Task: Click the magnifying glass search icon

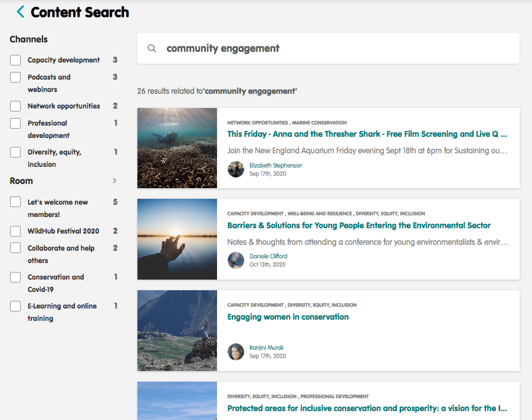Action: click(152, 48)
